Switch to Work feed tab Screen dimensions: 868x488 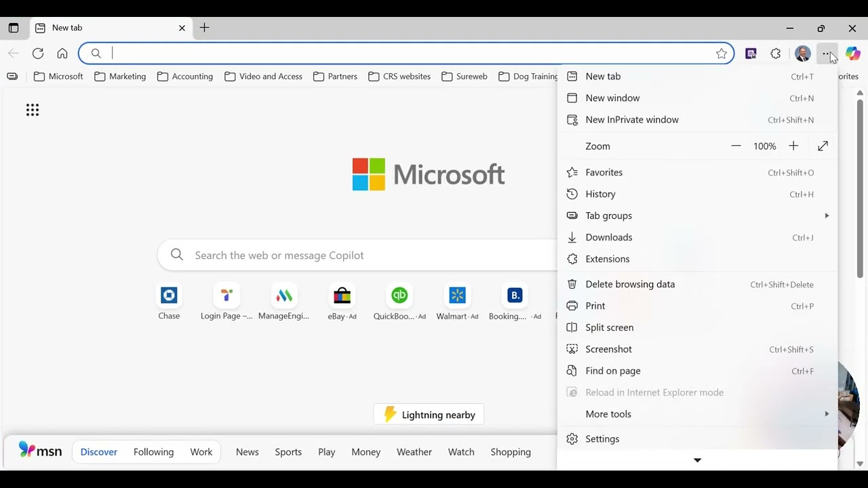click(x=201, y=452)
